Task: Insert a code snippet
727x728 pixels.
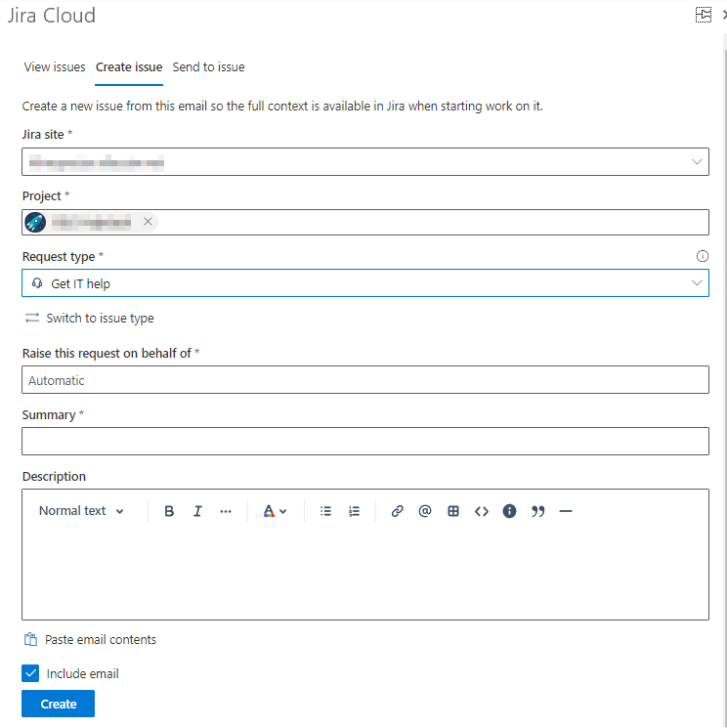Action: [x=482, y=511]
